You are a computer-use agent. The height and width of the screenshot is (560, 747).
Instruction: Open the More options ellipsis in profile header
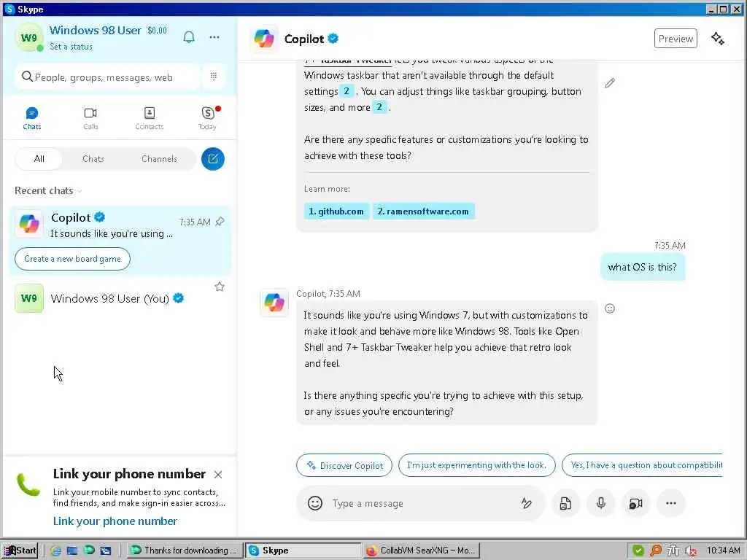pyautogui.click(x=214, y=37)
